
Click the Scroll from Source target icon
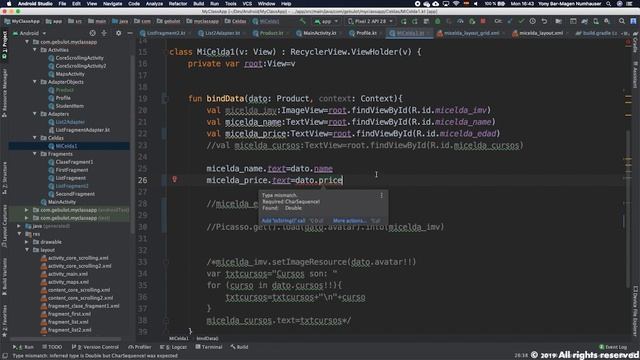(93, 33)
